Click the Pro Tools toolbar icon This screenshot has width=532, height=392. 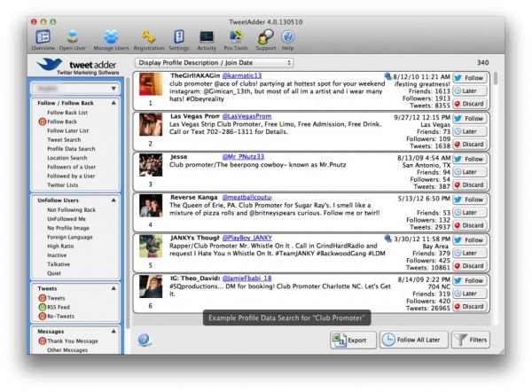(235, 35)
